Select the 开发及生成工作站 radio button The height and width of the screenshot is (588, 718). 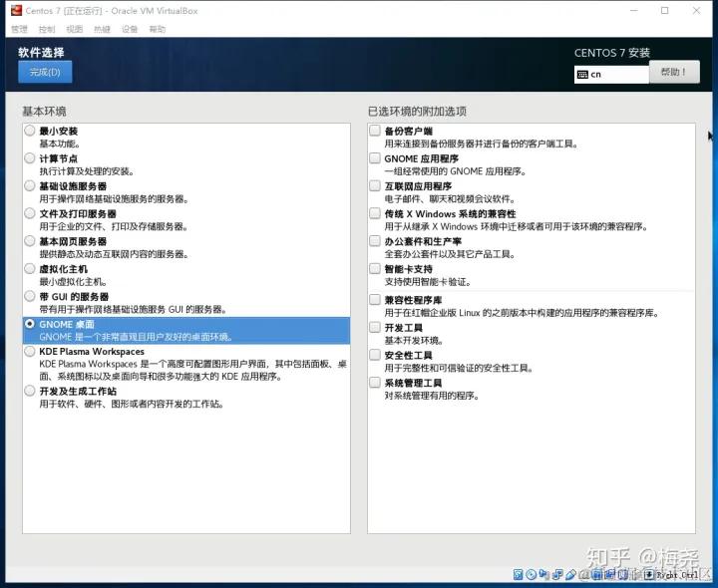click(x=30, y=391)
